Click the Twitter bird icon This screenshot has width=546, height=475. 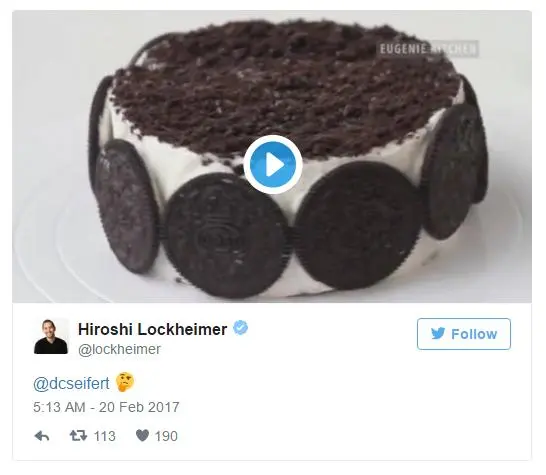[438, 334]
